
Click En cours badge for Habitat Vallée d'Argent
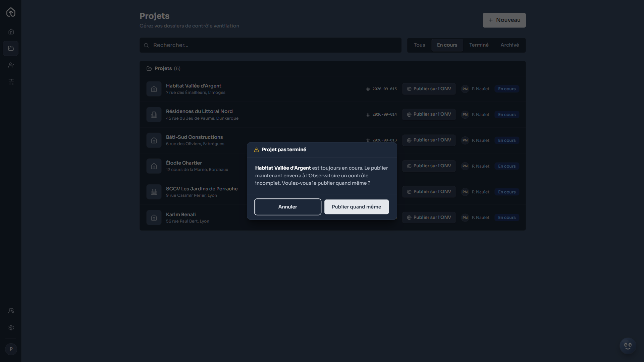coord(507,89)
